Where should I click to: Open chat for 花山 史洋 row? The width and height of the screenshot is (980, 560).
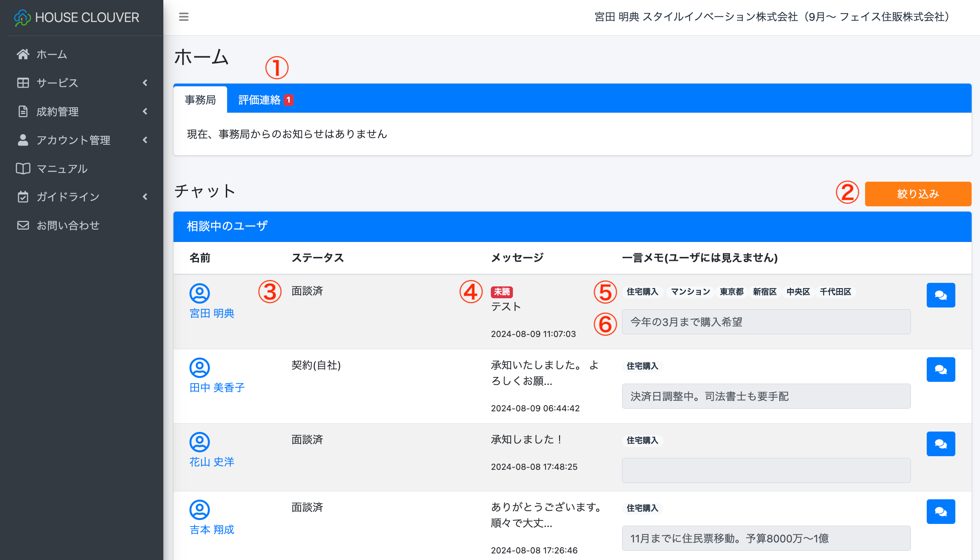[940, 444]
